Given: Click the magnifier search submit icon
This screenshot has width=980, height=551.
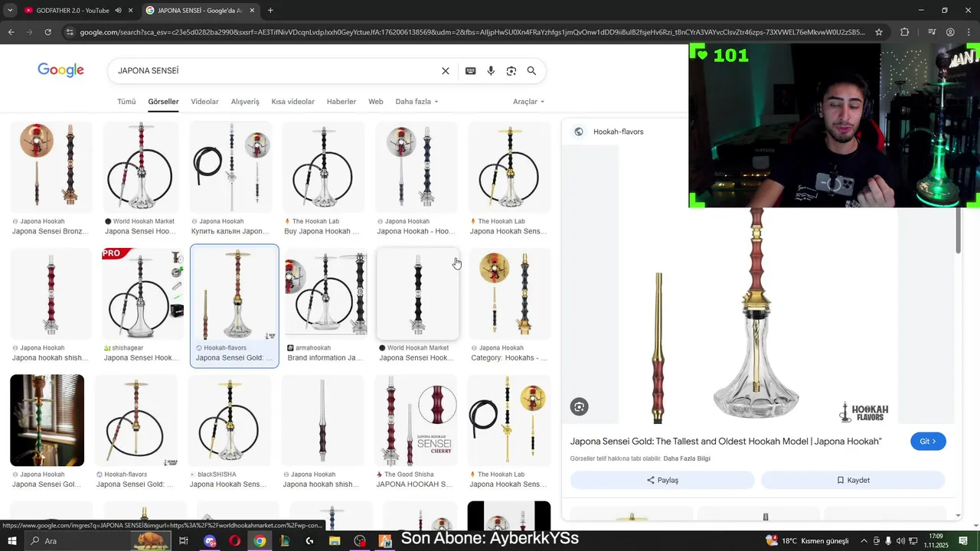Looking at the screenshot, I should 531,70.
